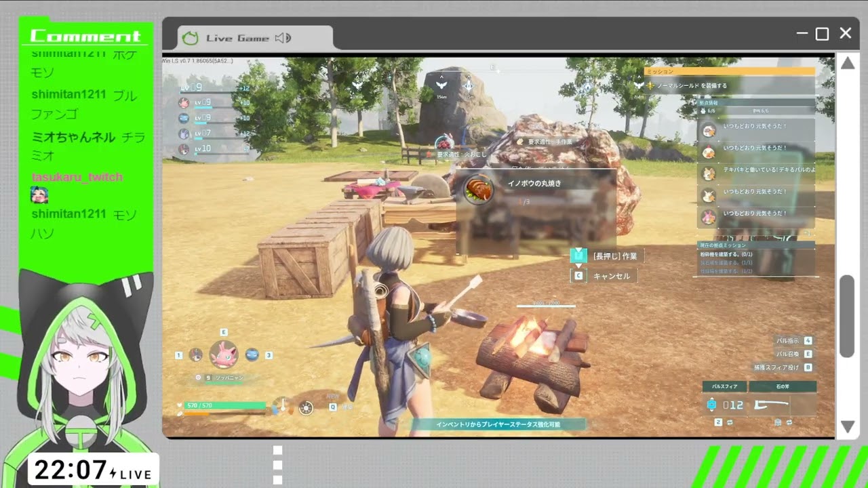The height and width of the screenshot is (488, 868).
Task: Click the pal work icon above 火おこし
Action: [x=443, y=142]
